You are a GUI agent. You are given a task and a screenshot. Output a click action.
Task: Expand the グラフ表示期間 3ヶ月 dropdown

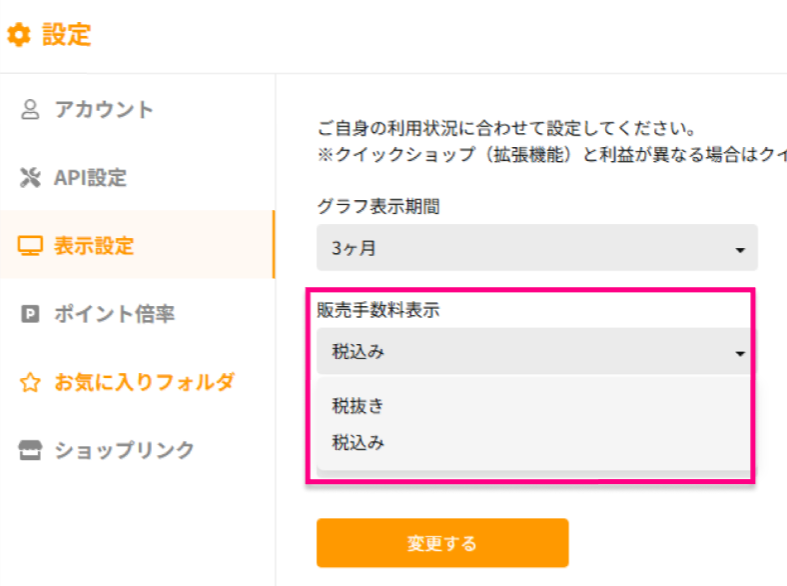(537, 248)
